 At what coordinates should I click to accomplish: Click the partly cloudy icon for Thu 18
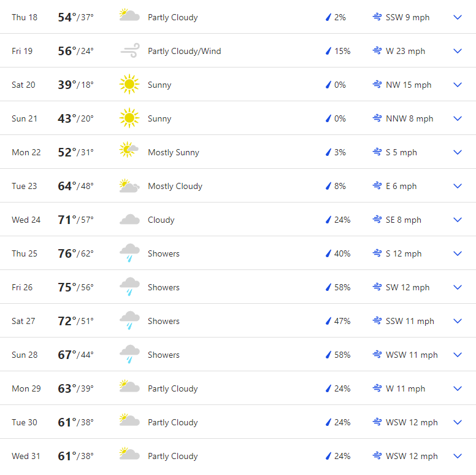tap(129, 15)
